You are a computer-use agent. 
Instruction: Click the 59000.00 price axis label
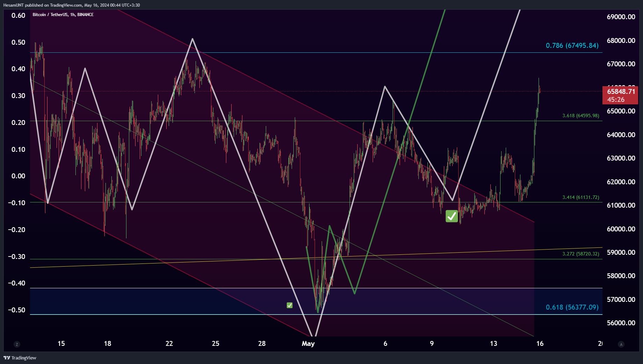coord(621,252)
